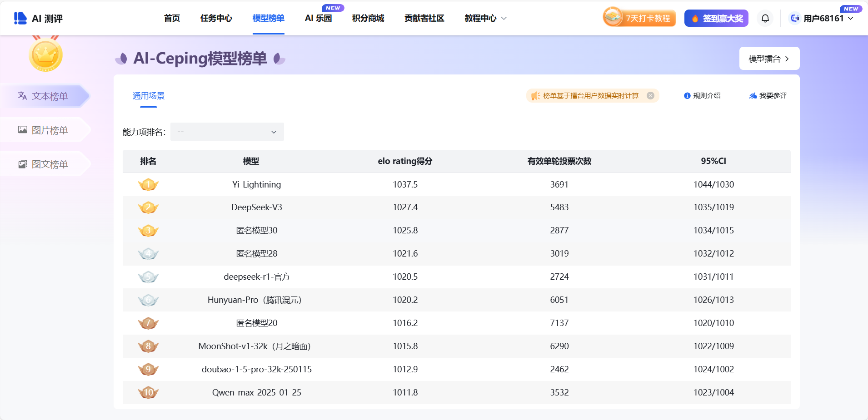The image size is (868, 420).
Task: Click the rank 6 silver medal icon
Action: 148,300
